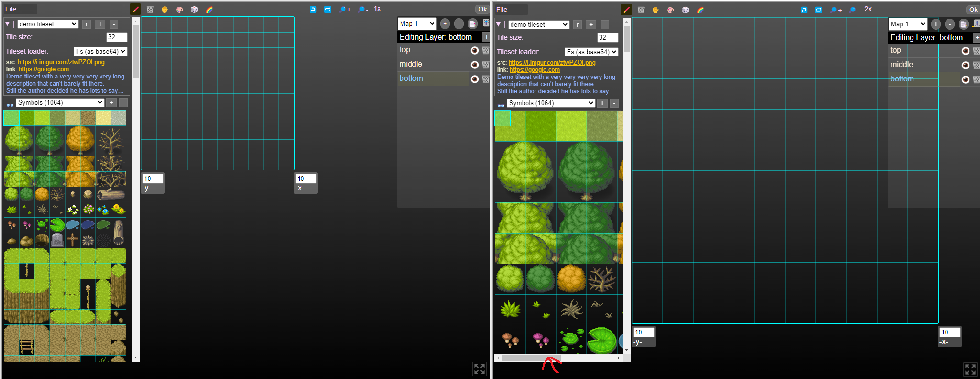This screenshot has height=379, width=980.
Task: Toggle bottom layer visibility in right editor
Action: point(966,79)
